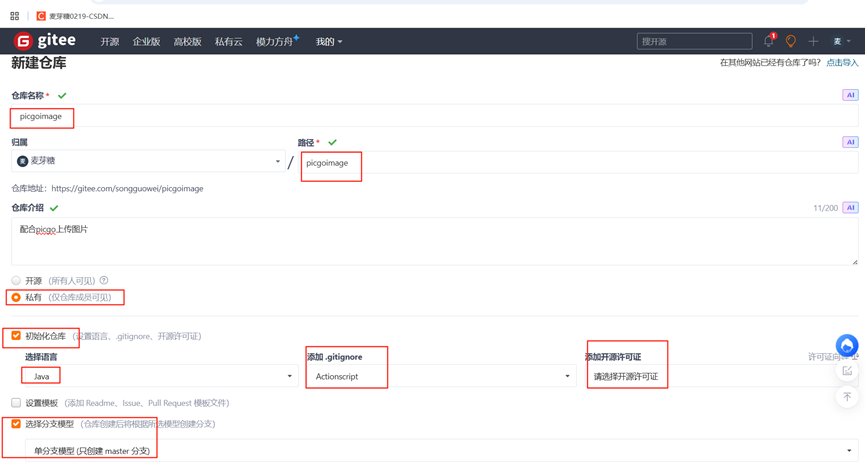Toggle the 初始化仓库 checkbox
Screen dimensions: 865x464
pos(16,335)
